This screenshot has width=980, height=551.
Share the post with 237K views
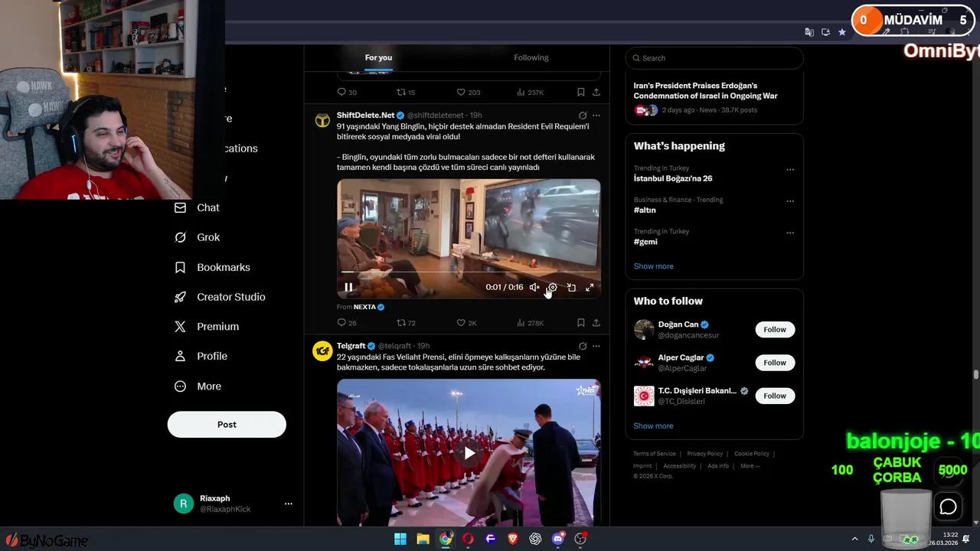point(596,93)
